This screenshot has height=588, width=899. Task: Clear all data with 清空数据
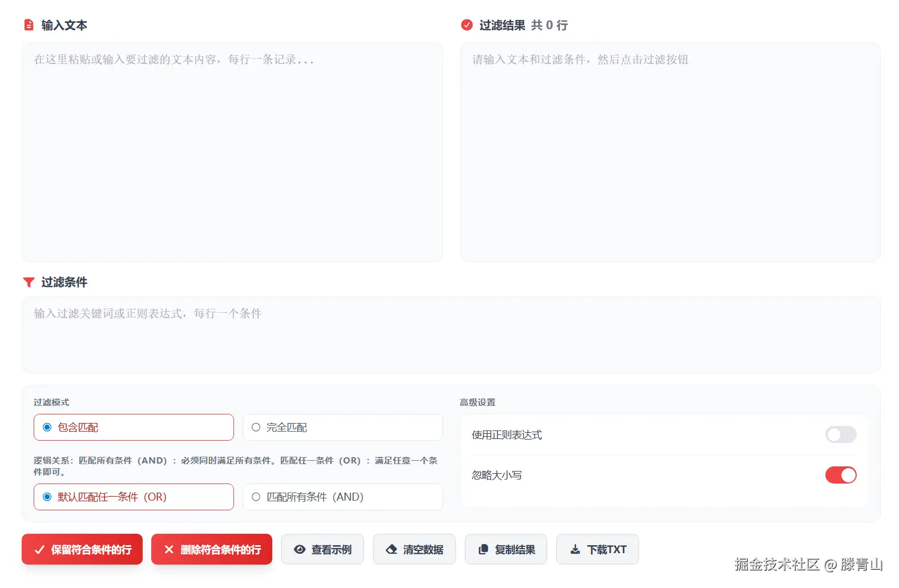[x=414, y=549]
